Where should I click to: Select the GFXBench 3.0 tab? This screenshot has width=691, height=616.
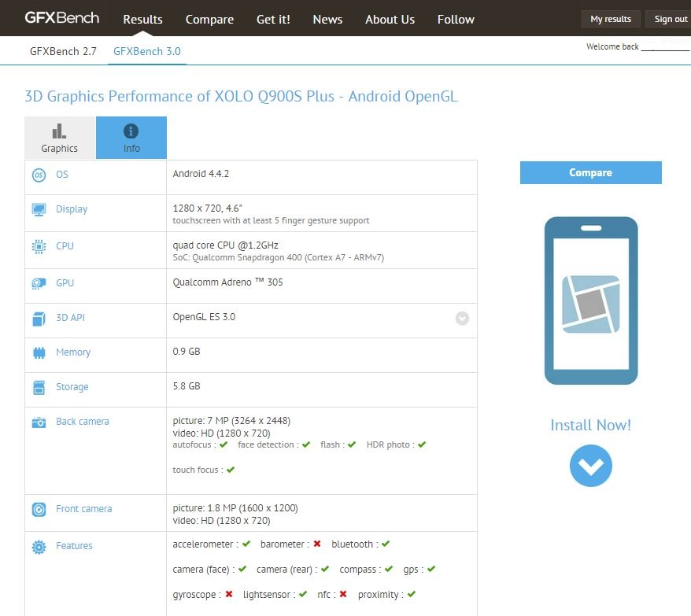click(x=147, y=51)
